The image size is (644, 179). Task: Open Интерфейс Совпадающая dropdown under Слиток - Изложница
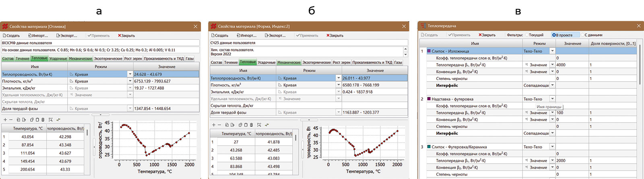point(552,85)
